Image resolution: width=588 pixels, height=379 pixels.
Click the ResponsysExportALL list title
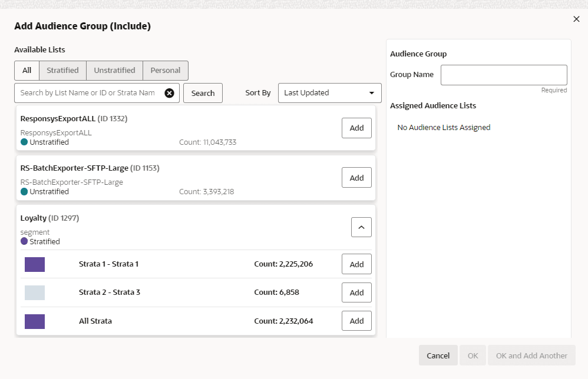pos(74,119)
